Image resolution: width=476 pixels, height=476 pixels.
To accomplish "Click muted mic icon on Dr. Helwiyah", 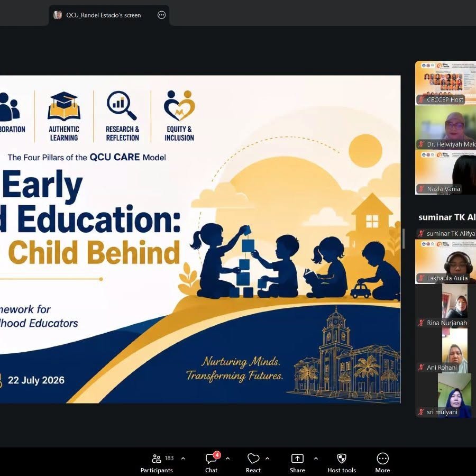I will (x=421, y=144).
